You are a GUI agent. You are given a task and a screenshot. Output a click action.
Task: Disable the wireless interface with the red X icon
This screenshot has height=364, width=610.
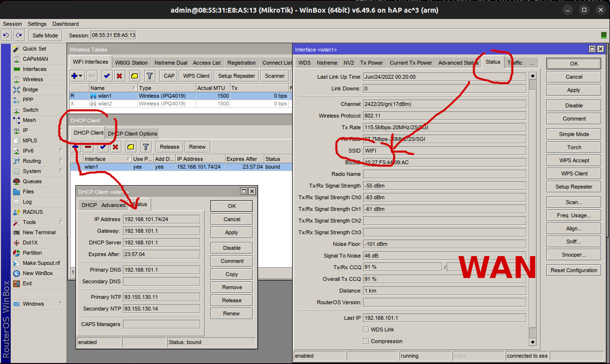120,76
